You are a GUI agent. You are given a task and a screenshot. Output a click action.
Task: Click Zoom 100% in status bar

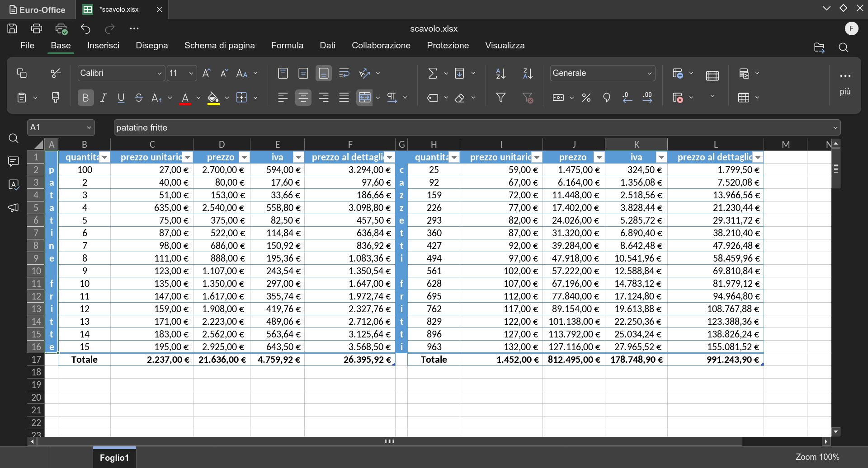click(817, 457)
